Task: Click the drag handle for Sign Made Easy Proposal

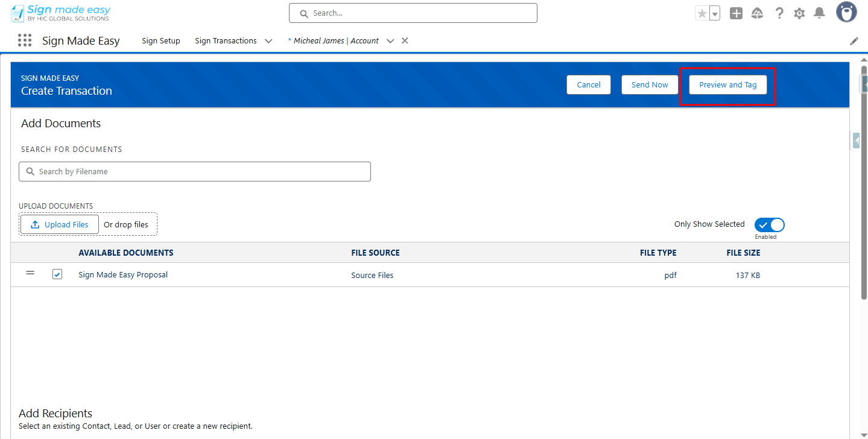Action: coord(30,273)
